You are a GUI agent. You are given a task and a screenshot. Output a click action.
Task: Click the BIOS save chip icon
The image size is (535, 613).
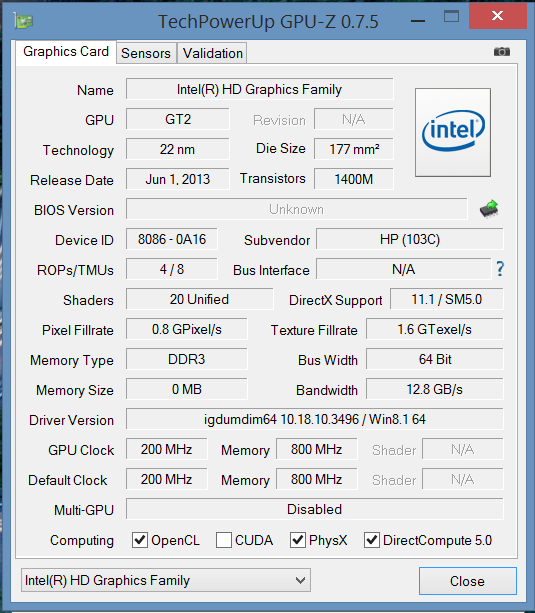489,209
